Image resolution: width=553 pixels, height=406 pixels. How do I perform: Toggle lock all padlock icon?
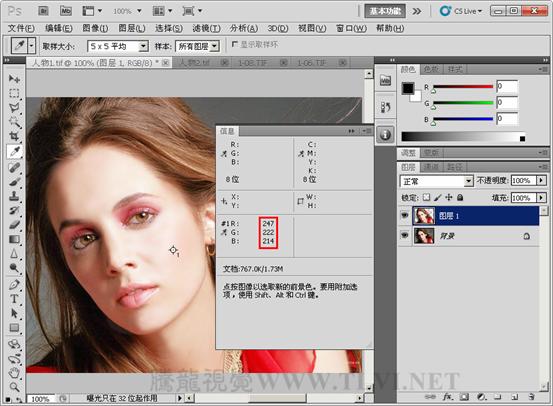460,198
